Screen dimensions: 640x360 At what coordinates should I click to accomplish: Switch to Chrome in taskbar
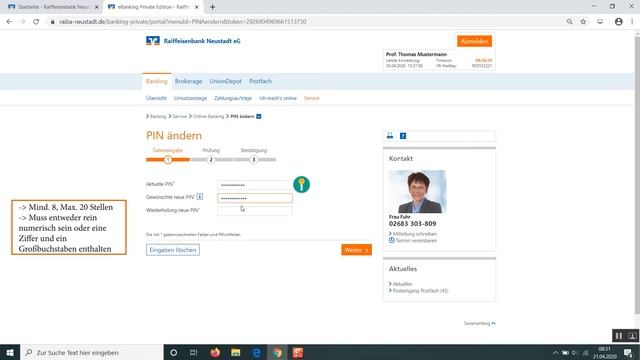pos(277,352)
